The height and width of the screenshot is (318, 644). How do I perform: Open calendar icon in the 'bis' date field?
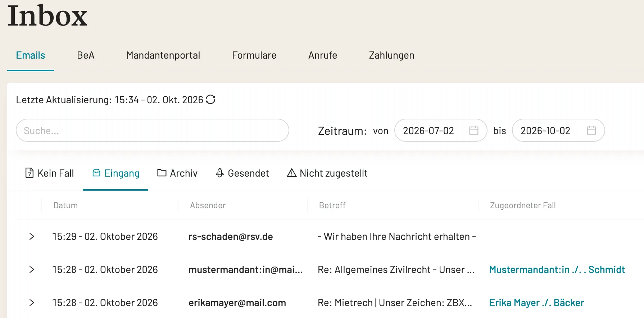tap(591, 130)
